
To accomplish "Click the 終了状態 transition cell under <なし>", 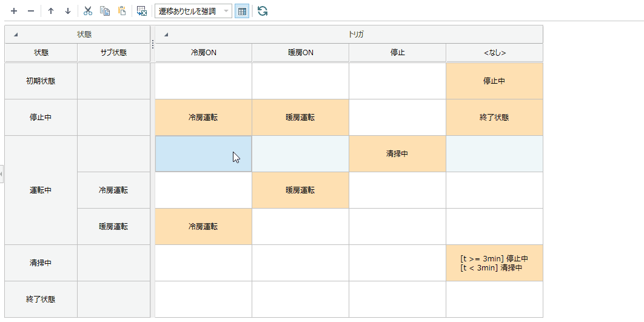I will coord(494,117).
